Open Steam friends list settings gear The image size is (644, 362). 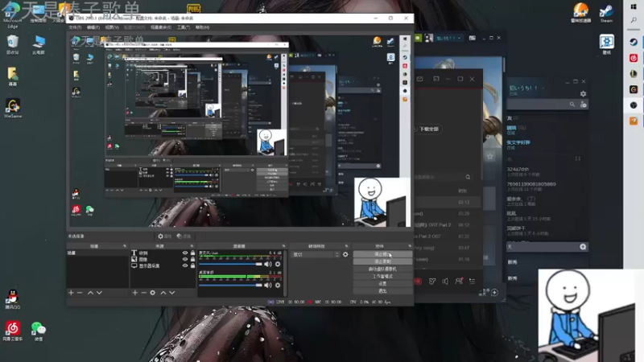(x=583, y=93)
